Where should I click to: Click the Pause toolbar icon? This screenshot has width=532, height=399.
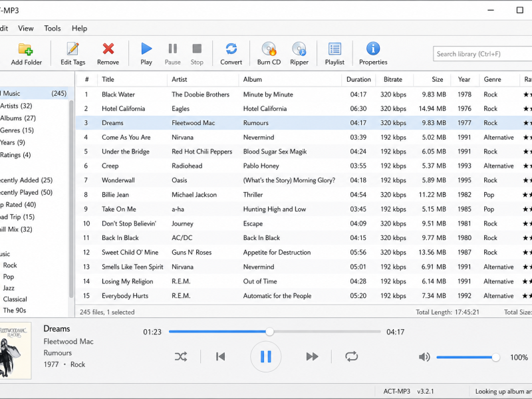coord(172,49)
